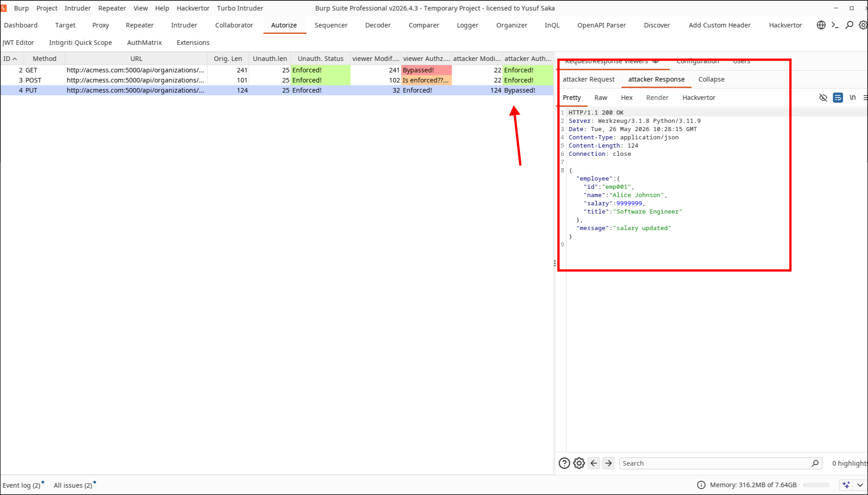Open the Event log (2) link
The height and width of the screenshot is (495, 868).
coord(21,485)
